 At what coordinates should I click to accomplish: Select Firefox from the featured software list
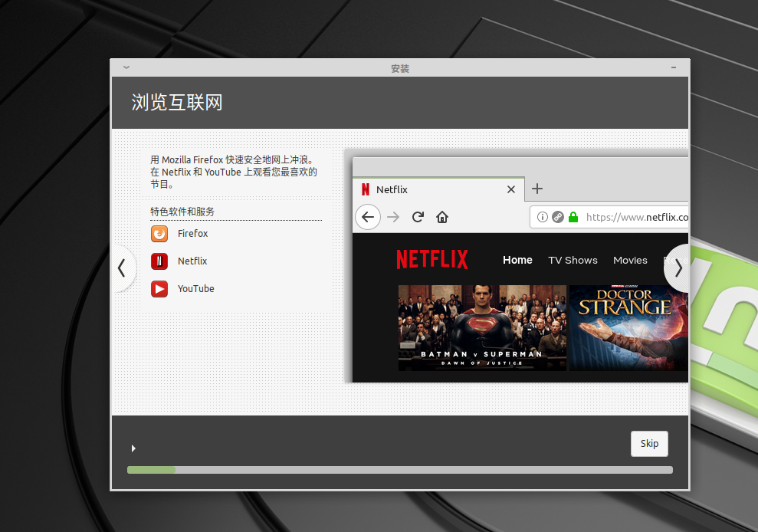(x=159, y=233)
